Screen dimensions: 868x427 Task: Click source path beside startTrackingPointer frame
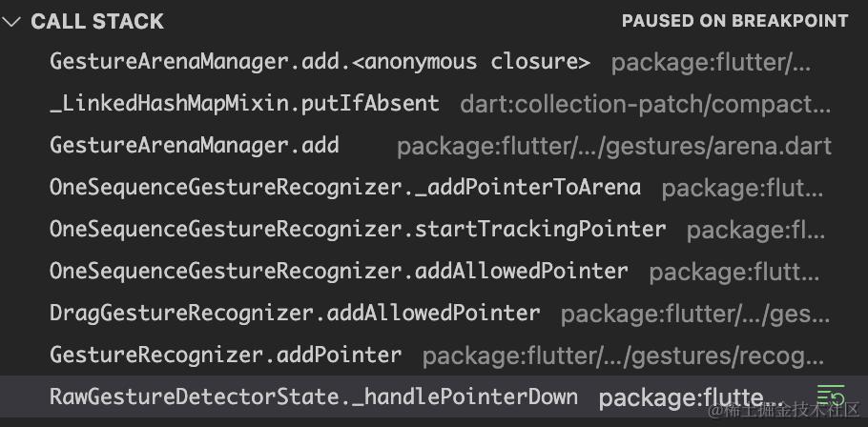click(755, 232)
